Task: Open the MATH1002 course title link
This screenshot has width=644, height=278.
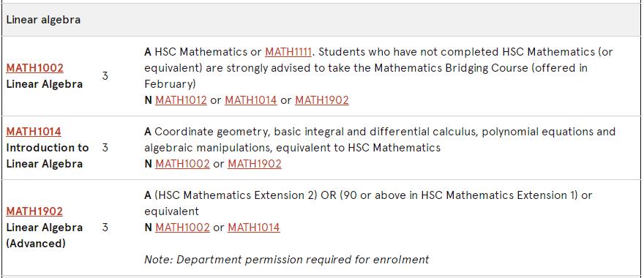Action: (x=35, y=68)
